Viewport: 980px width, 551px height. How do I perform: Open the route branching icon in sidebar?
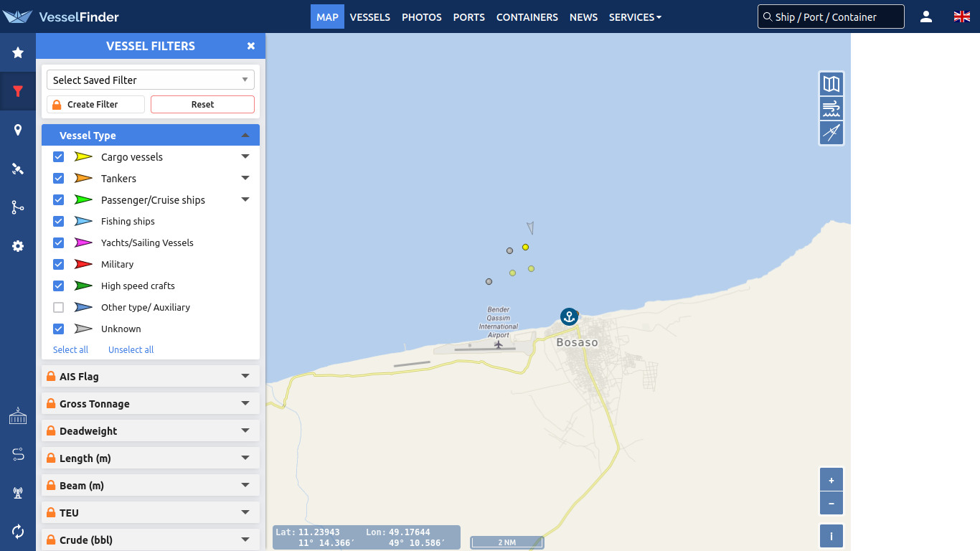point(18,207)
